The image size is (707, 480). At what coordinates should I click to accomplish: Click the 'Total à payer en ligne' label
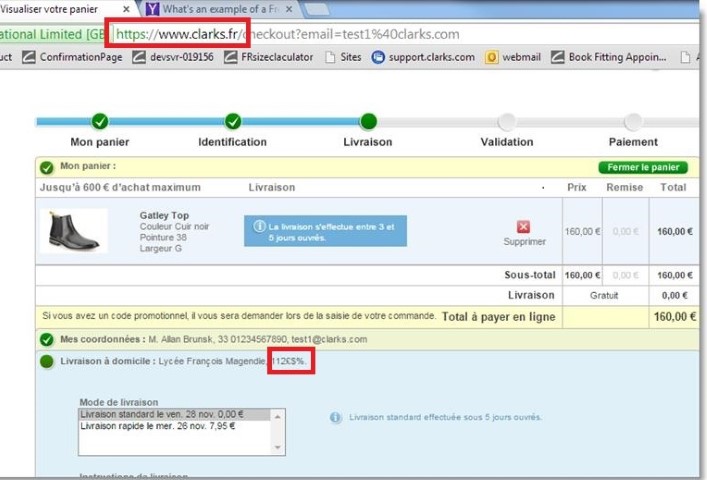click(x=498, y=317)
